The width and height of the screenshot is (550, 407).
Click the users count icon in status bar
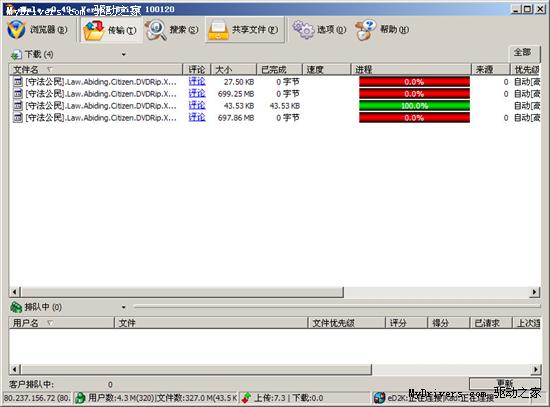(80, 398)
